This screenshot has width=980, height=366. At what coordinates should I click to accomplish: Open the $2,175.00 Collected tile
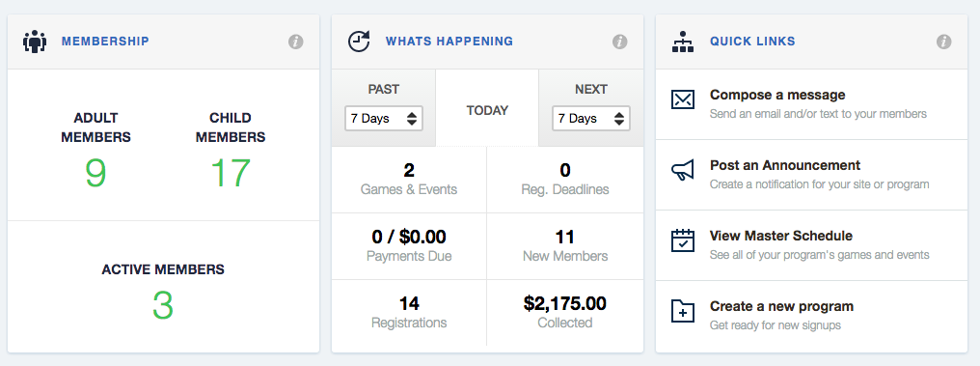(x=565, y=313)
